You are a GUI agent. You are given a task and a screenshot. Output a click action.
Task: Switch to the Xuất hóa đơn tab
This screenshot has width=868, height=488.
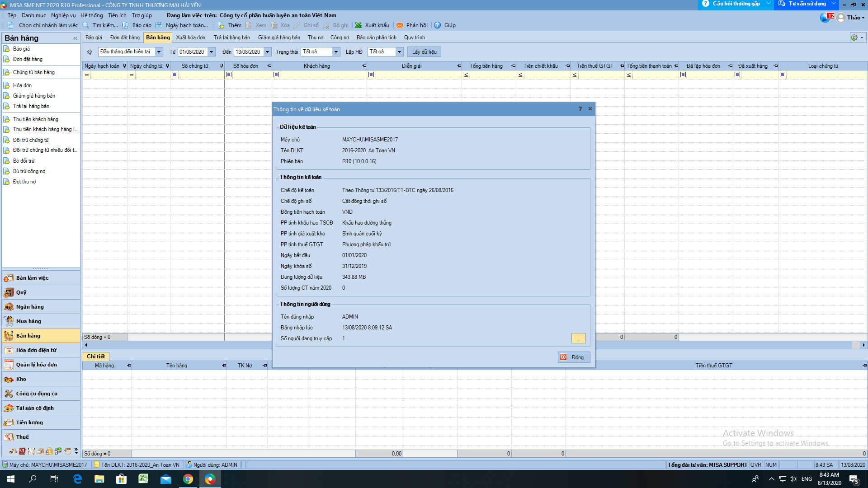190,38
